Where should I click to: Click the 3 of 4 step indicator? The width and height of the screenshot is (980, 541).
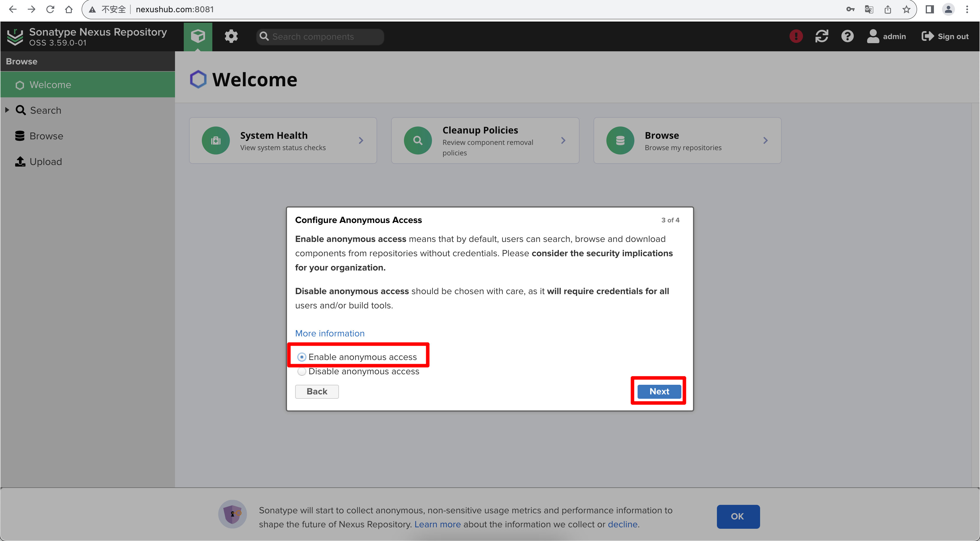point(670,220)
